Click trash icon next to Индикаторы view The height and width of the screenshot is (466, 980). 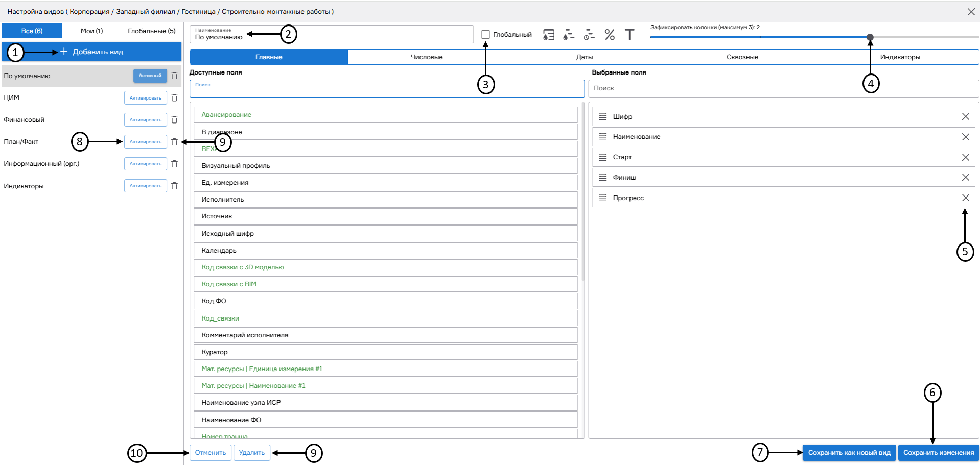tap(174, 186)
